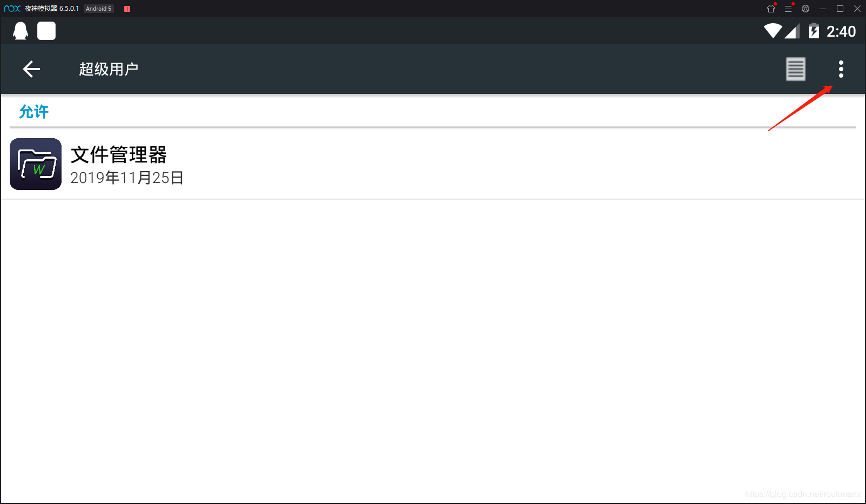The height and width of the screenshot is (504, 866).
Task: Open Nox theme shirt icon
Action: tap(771, 9)
